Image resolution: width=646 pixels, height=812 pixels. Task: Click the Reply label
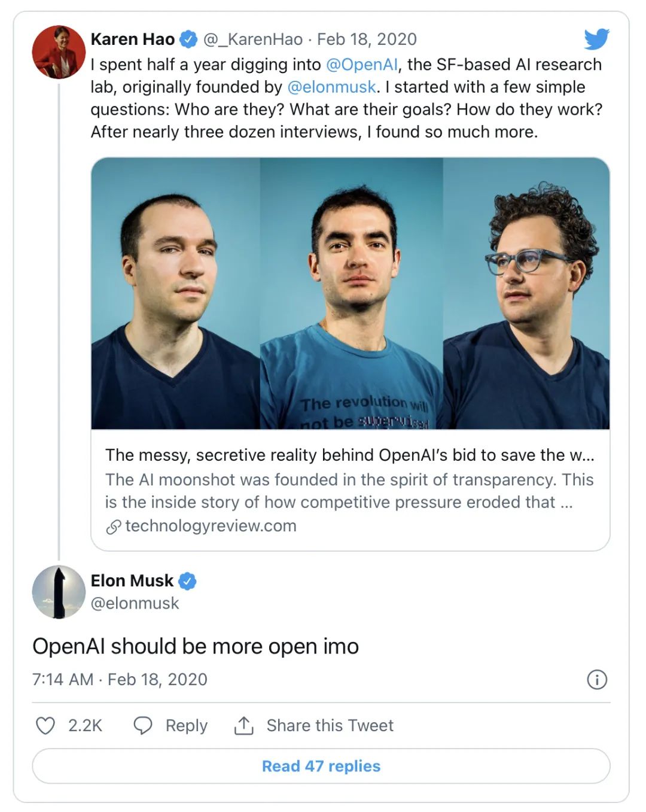click(186, 725)
